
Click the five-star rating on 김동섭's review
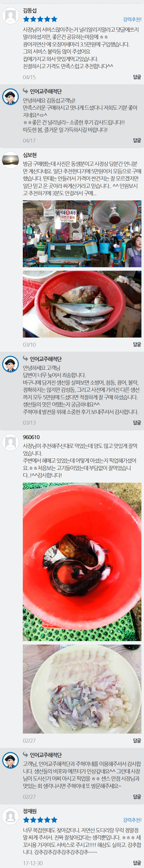coord(40,19)
